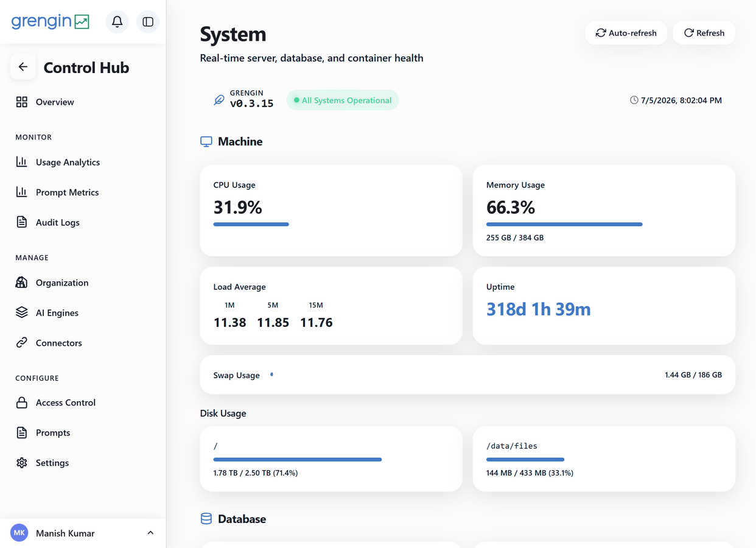Screen dimensions: 756x548
Task: Click the Manish Kumar user name
Action: click(65, 533)
